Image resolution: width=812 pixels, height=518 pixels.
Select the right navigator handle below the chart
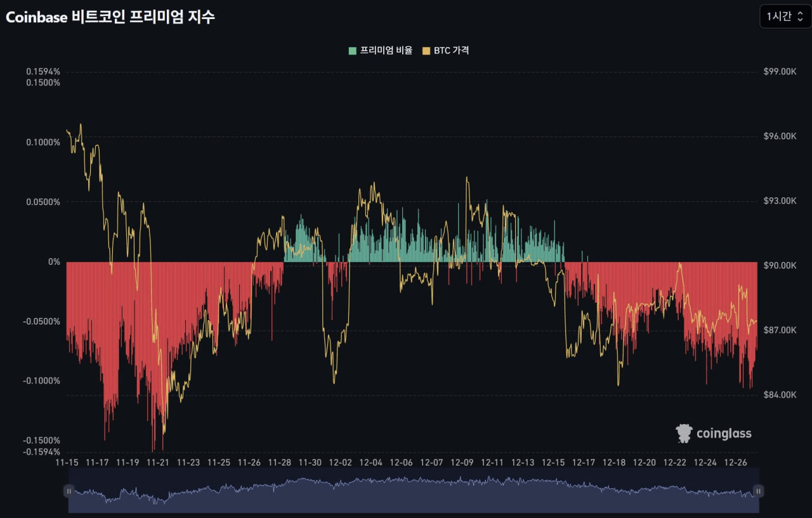759,491
